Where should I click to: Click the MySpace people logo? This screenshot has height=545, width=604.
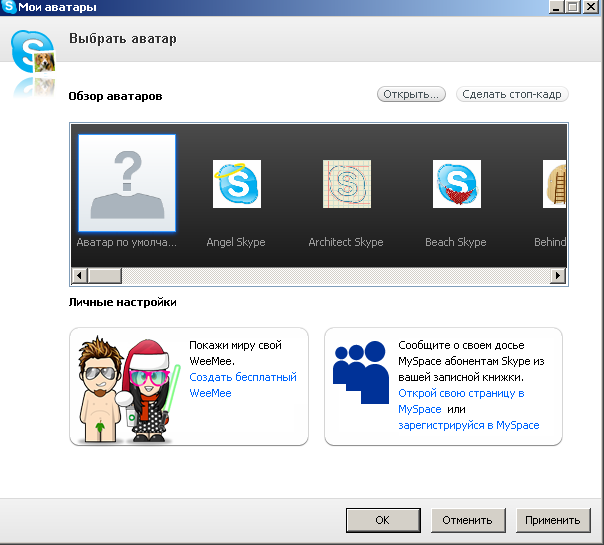361,372
